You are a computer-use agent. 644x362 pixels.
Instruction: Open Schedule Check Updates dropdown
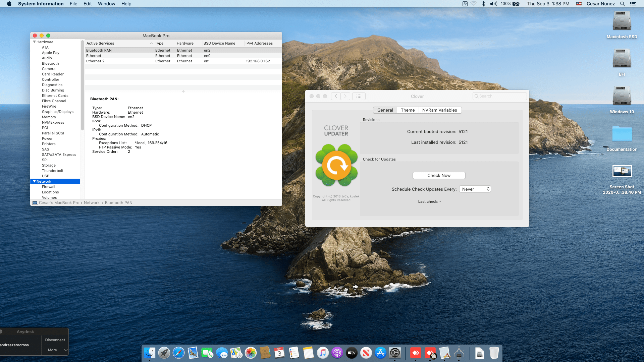[x=475, y=189]
